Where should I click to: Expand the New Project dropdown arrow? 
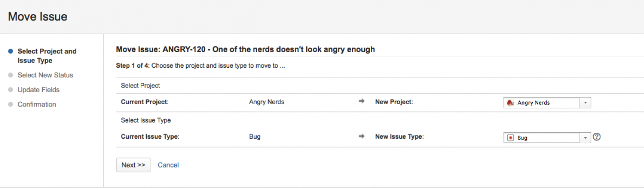585,103
